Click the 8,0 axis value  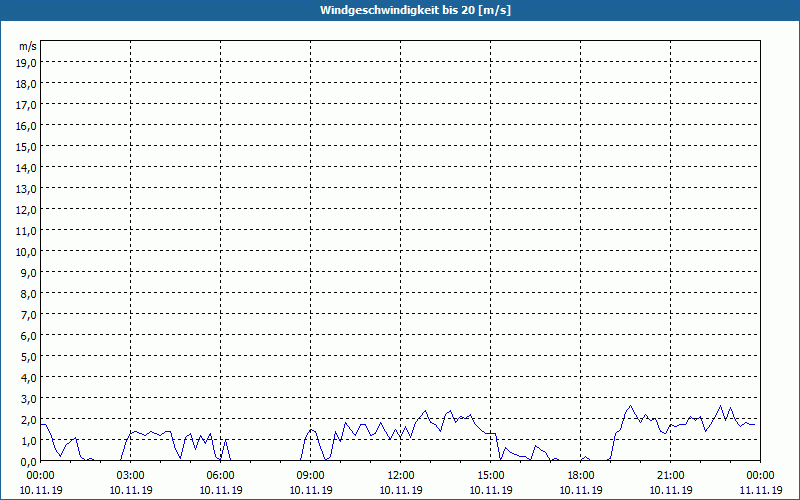coord(28,293)
